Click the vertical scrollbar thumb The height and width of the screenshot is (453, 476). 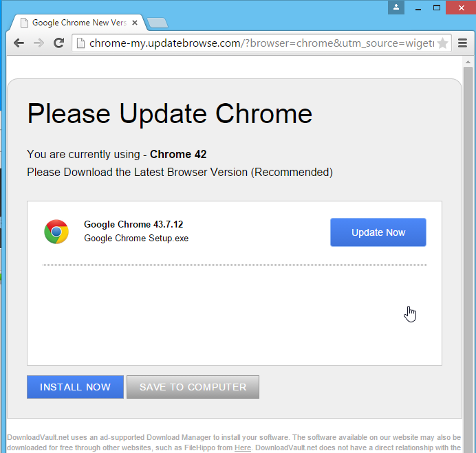point(468,260)
